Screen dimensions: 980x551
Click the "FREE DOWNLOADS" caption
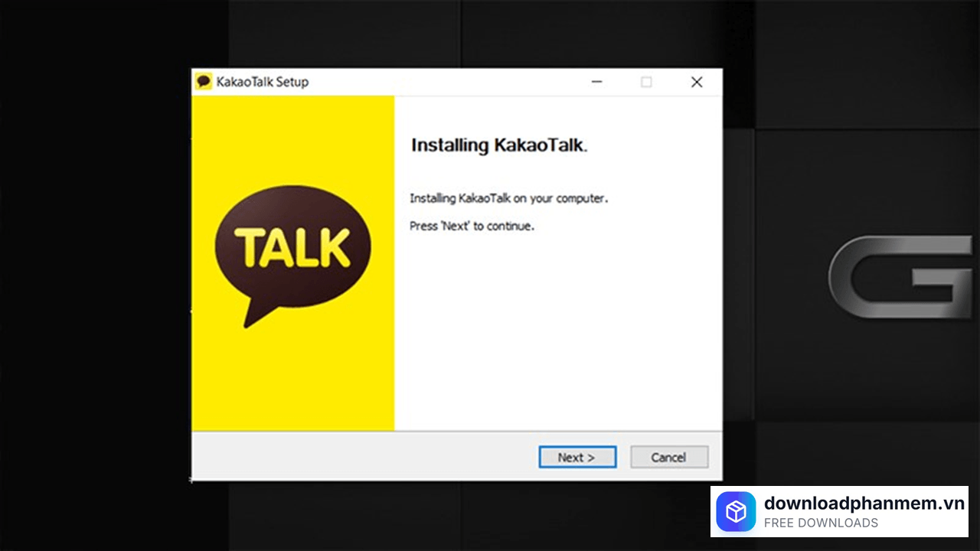coord(821,523)
